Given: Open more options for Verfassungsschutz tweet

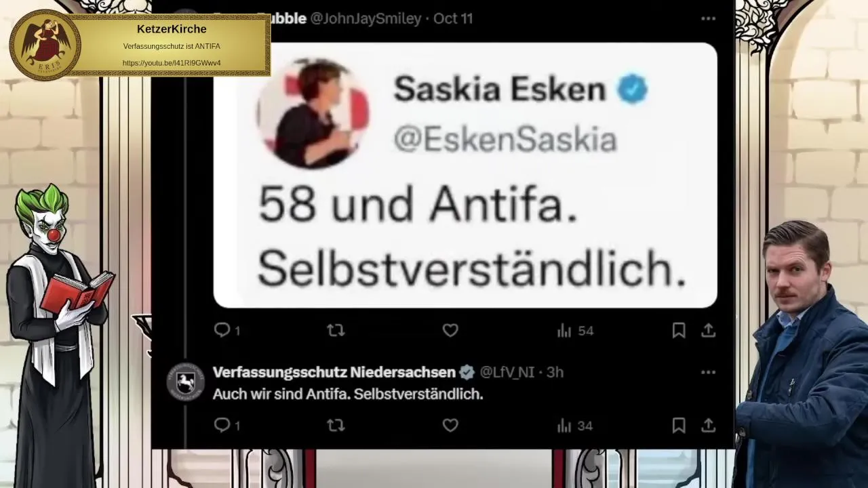Looking at the screenshot, I should click(708, 372).
